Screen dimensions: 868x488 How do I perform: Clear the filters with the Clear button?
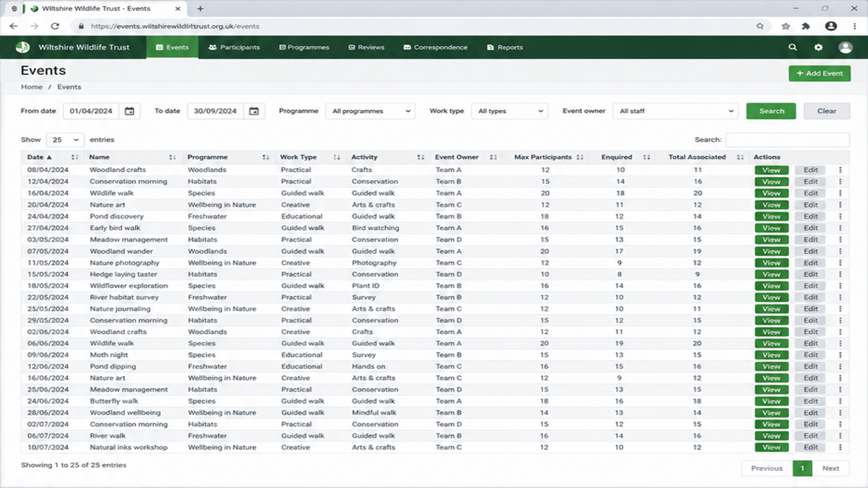click(x=827, y=111)
